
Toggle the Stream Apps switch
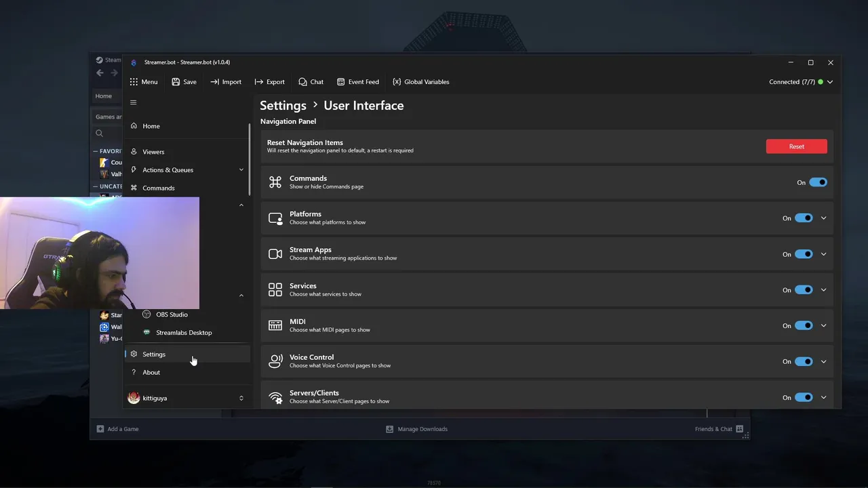(x=804, y=254)
